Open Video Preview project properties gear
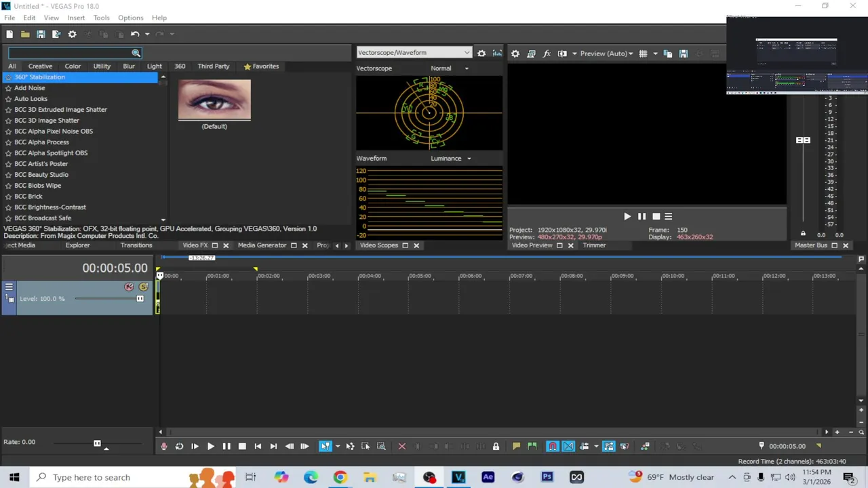The width and height of the screenshot is (868, 488). pyautogui.click(x=515, y=54)
